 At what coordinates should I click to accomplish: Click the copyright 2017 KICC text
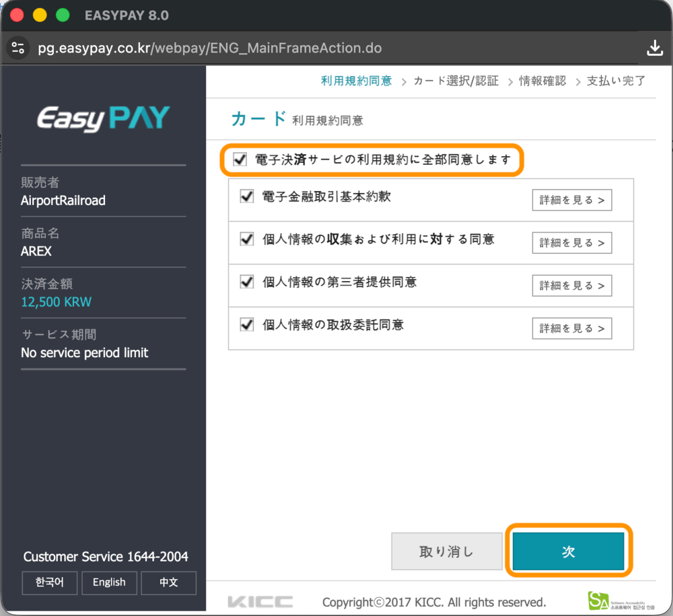(434, 603)
